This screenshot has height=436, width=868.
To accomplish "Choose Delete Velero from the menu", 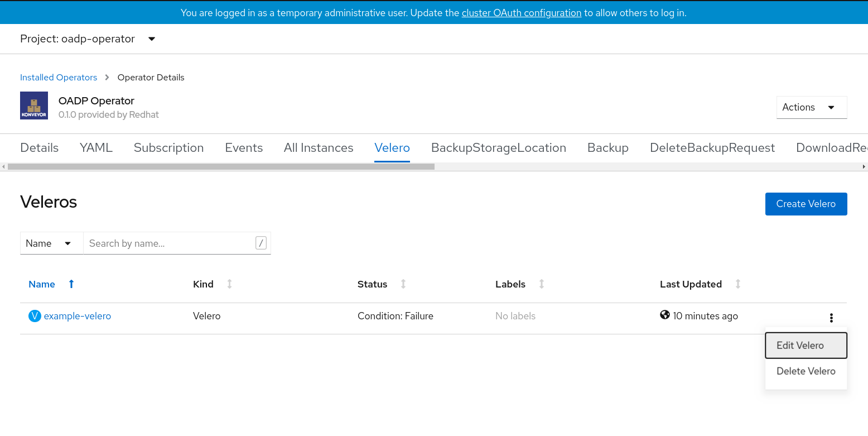I will (806, 371).
